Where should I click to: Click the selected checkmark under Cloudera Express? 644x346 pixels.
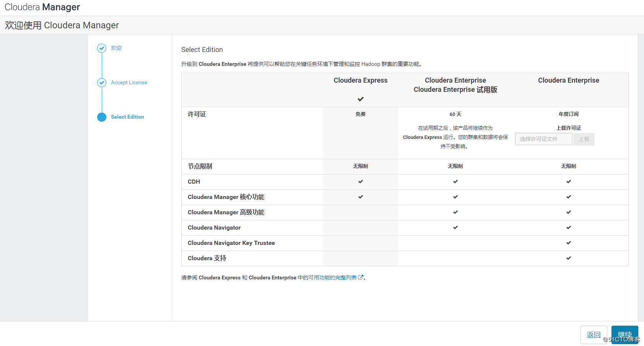[x=361, y=99]
